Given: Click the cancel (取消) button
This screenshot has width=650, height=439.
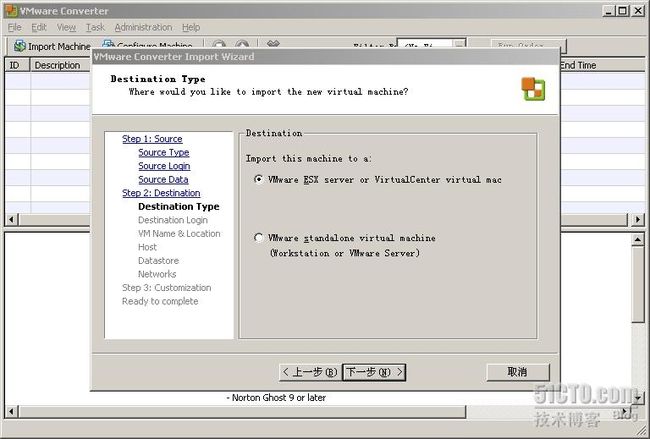Looking at the screenshot, I should pyautogui.click(x=518, y=372).
